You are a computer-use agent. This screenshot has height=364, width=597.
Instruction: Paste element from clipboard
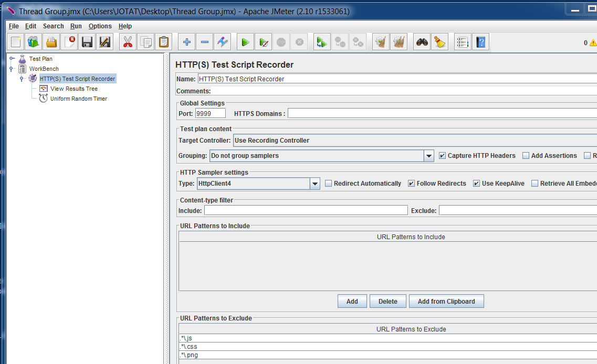point(163,41)
